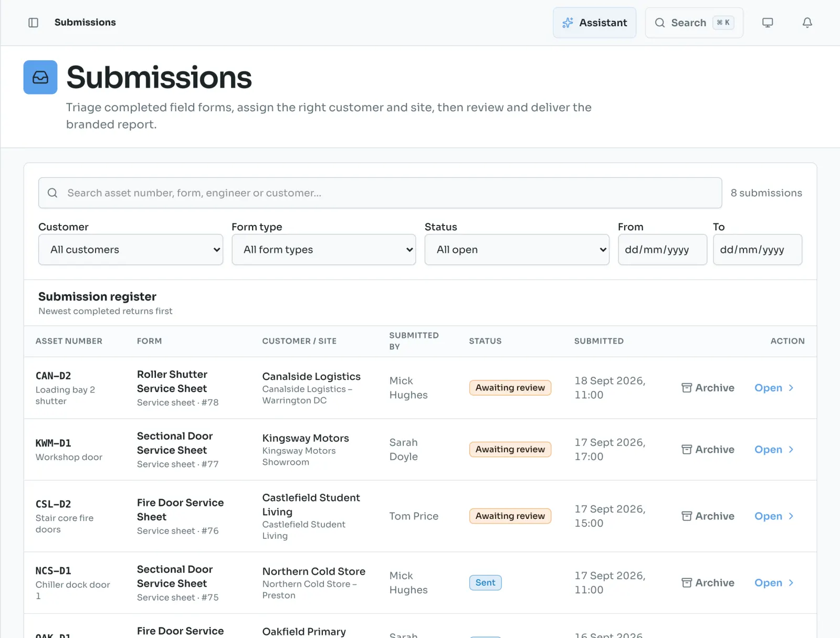Open the Northern Cold Store submission

774,583
